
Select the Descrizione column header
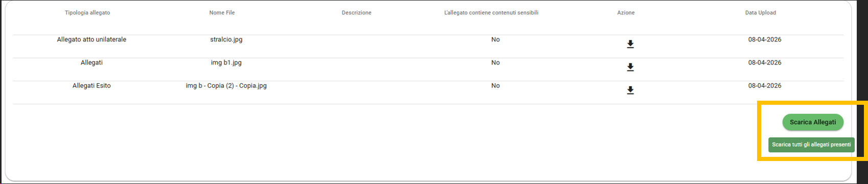coord(356,13)
